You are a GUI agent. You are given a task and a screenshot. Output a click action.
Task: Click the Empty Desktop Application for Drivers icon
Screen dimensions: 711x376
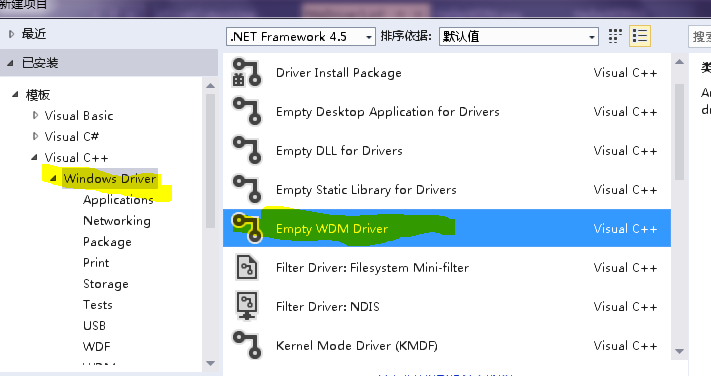(247, 112)
